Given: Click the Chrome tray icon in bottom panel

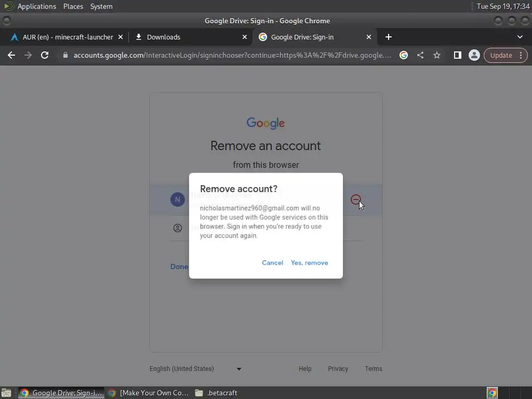Looking at the screenshot, I should coord(492,393).
